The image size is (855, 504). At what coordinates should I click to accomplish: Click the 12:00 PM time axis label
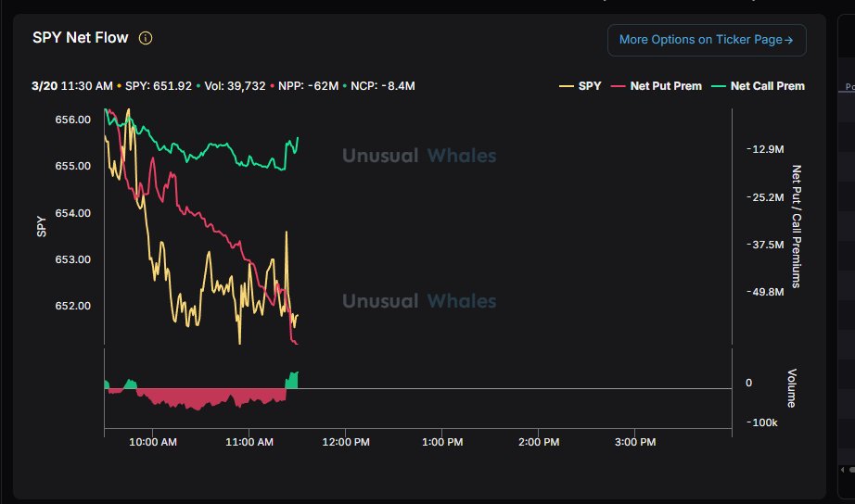click(346, 442)
